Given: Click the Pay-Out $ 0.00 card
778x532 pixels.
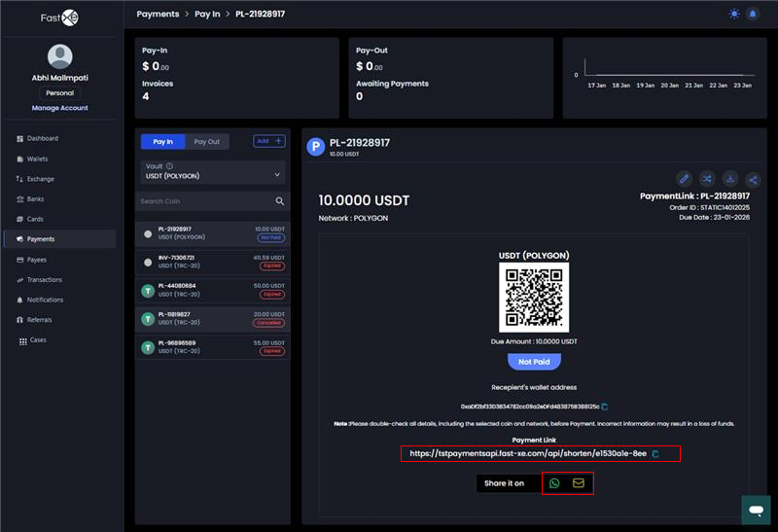Looking at the screenshot, I should (451, 78).
